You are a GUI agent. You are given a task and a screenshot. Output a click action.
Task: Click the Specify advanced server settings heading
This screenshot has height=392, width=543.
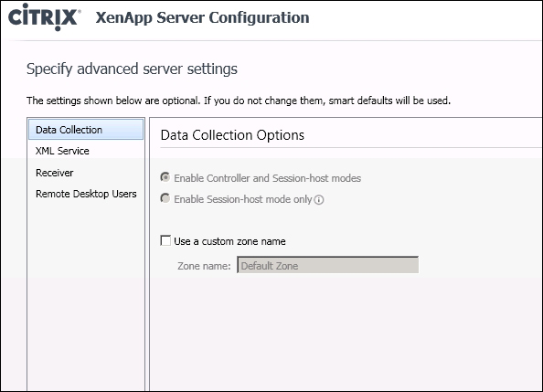pos(132,69)
